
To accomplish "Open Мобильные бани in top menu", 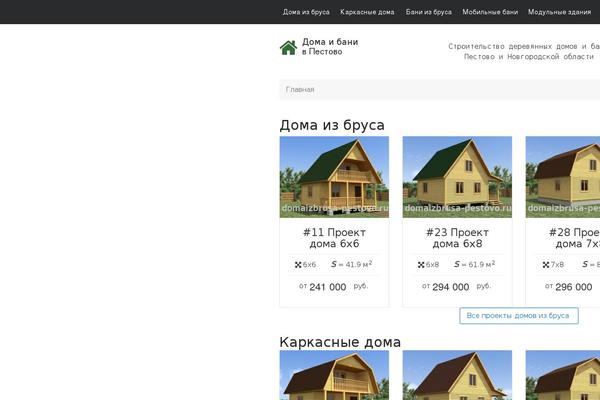I will click(x=490, y=12).
